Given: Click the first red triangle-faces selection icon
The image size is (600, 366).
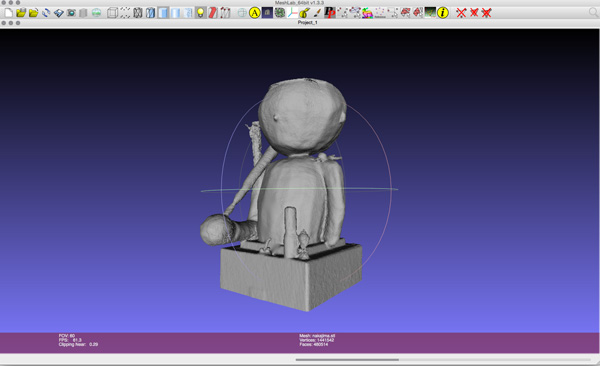Looking at the screenshot, I should pyautogui.click(x=405, y=13).
